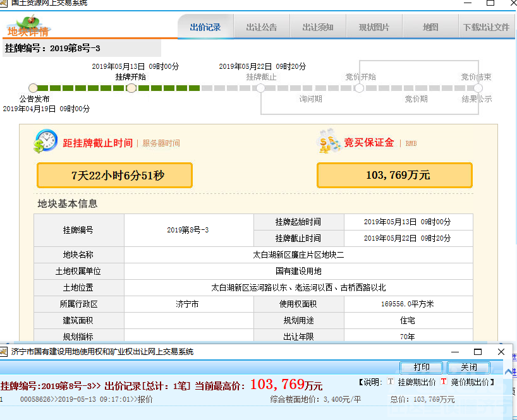Click the 挂牌截止 marker on the timeline
517x420 pixels.
pos(260,88)
